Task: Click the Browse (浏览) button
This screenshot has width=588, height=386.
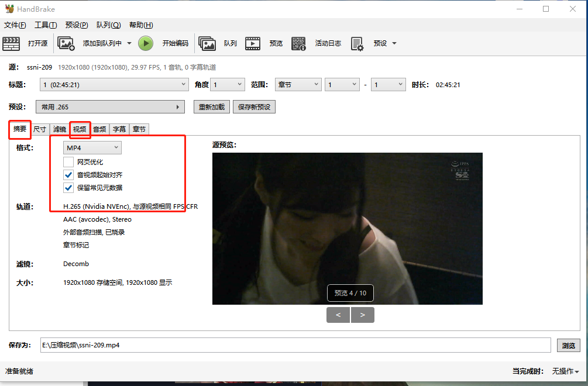Action: coord(568,345)
